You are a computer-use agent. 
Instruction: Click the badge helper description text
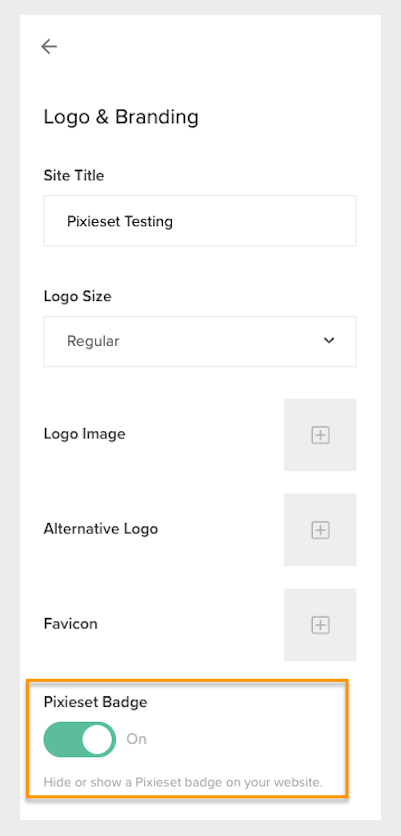pos(183,783)
